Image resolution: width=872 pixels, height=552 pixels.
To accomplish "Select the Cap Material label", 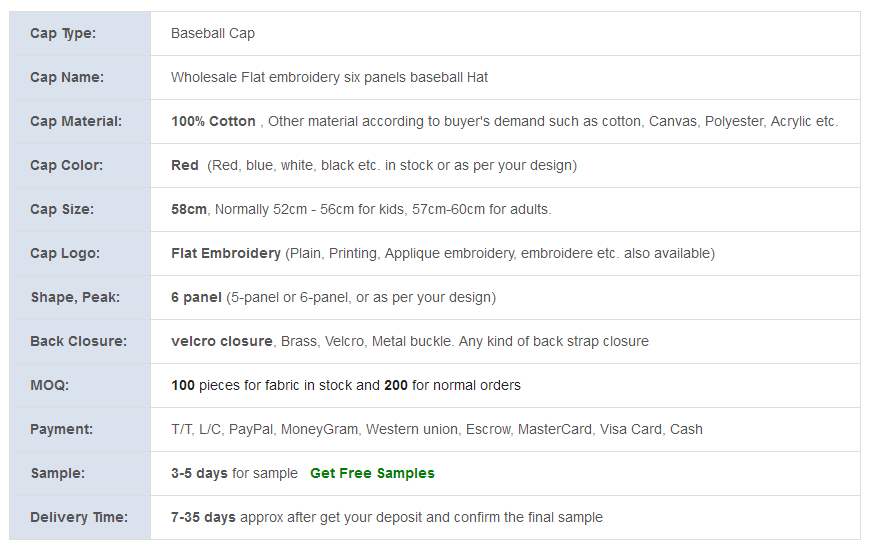I will click(76, 121).
